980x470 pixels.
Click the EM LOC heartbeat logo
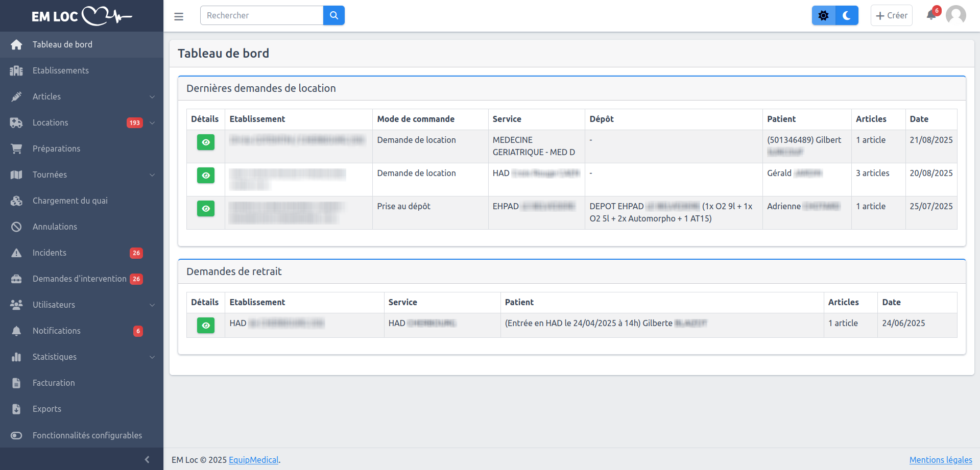pos(82,16)
